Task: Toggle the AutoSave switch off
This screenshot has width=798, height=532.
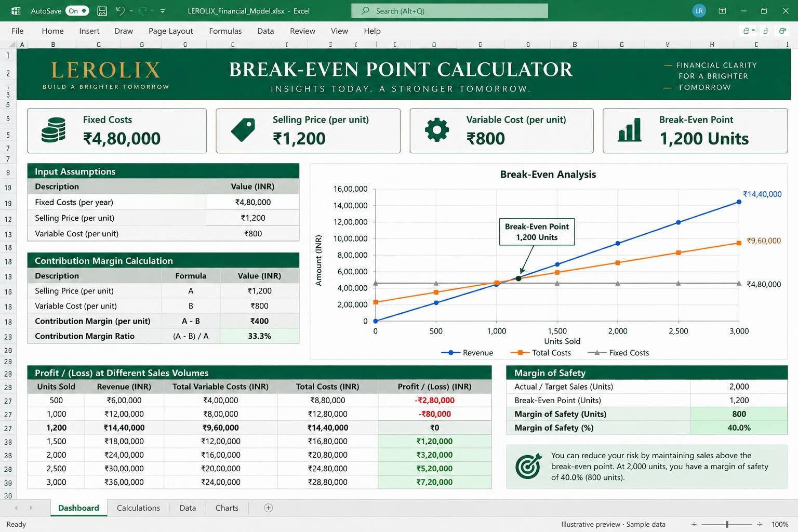Action: tap(77, 11)
